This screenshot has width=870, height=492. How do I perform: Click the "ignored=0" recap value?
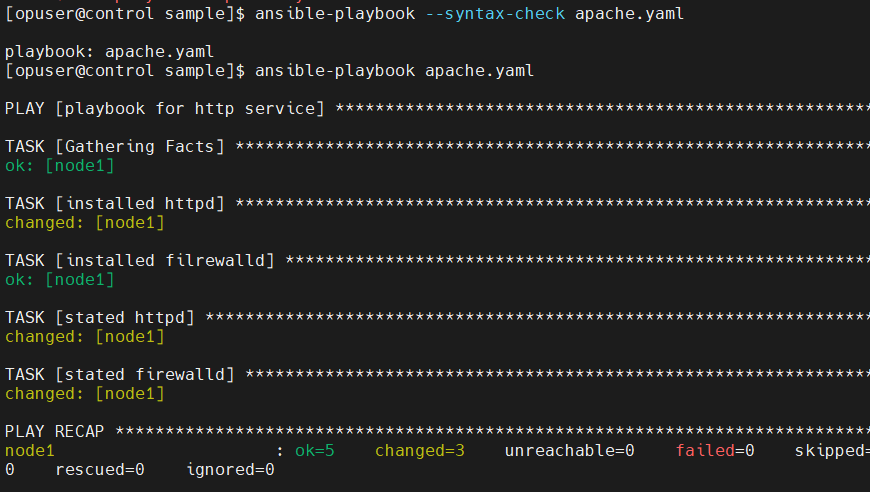(230, 470)
